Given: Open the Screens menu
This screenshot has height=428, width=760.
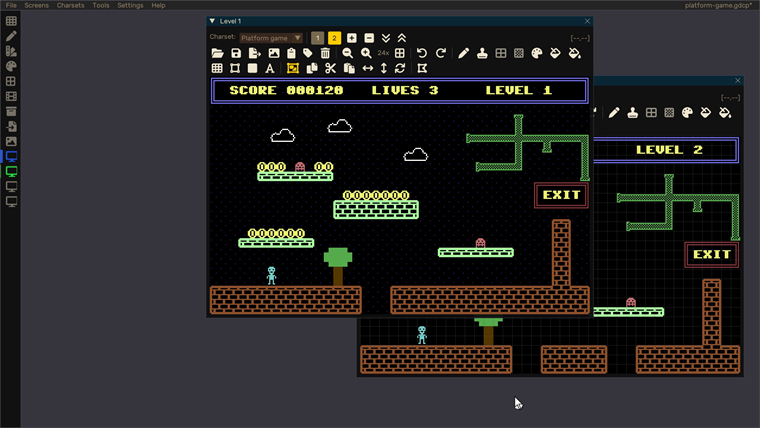Looking at the screenshot, I should click(36, 5).
